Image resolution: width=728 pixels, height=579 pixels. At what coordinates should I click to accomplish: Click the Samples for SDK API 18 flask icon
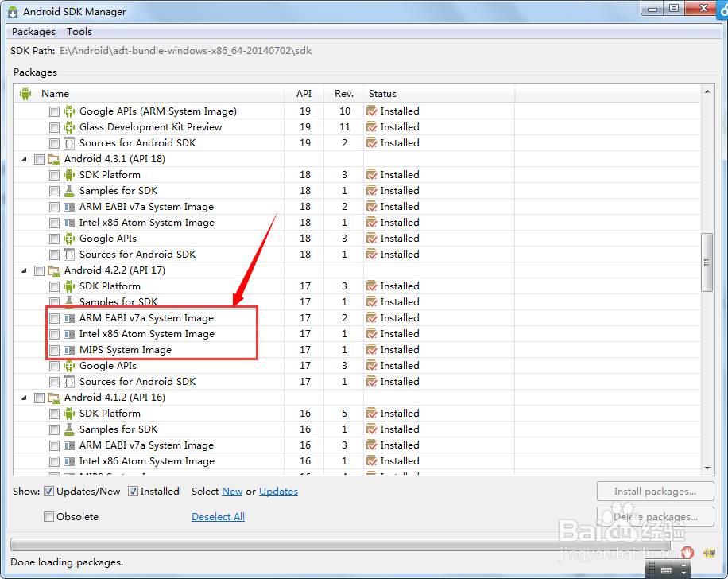(x=69, y=191)
